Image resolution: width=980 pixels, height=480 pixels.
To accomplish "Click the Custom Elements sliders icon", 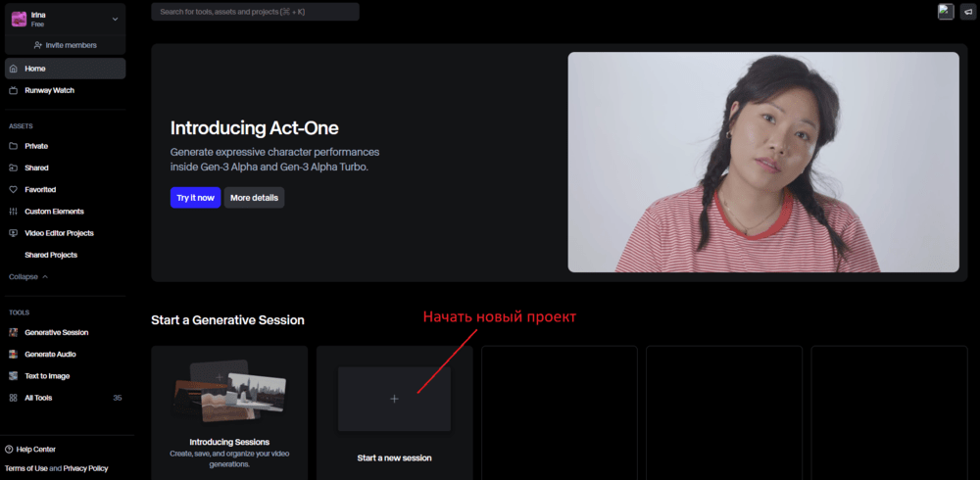I will [x=13, y=212].
